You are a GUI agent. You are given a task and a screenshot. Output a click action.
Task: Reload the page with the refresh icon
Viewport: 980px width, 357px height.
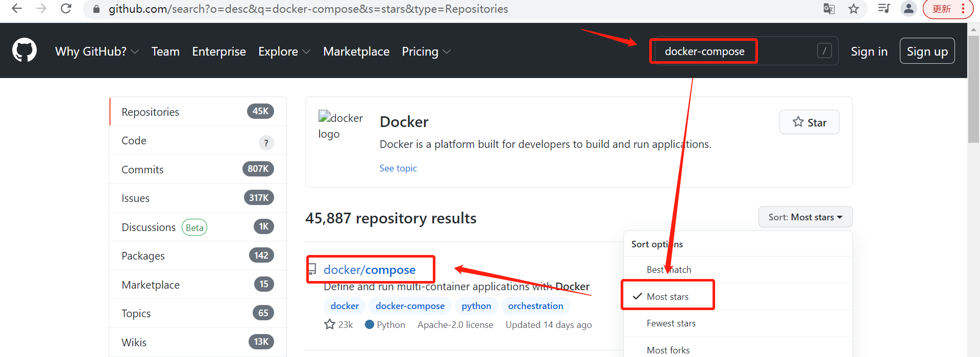[x=66, y=9]
